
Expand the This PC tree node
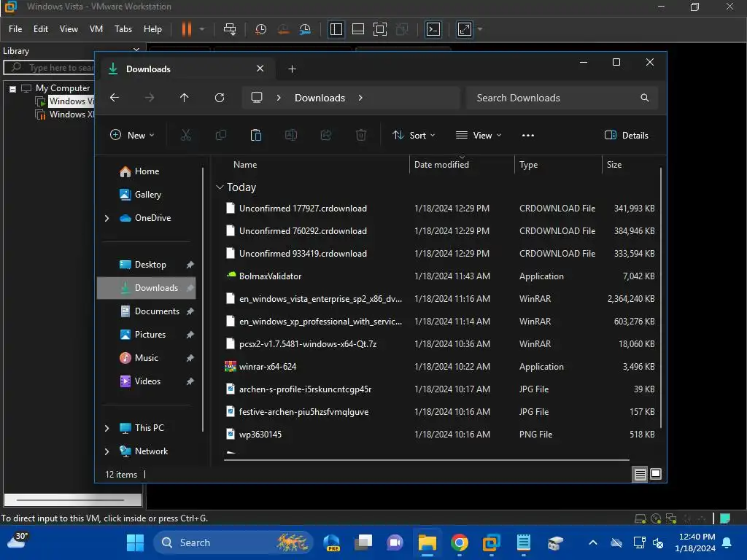point(107,428)
